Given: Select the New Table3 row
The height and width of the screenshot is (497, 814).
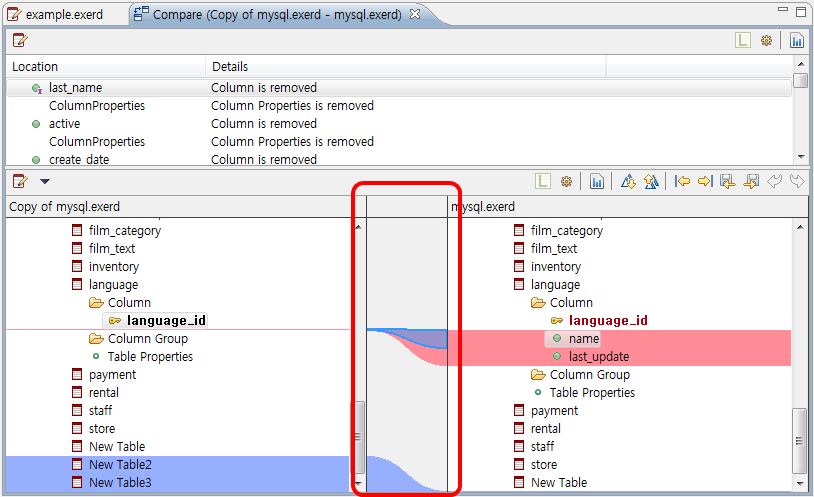Looking at the screenshot, I should (x=178, y=482).
